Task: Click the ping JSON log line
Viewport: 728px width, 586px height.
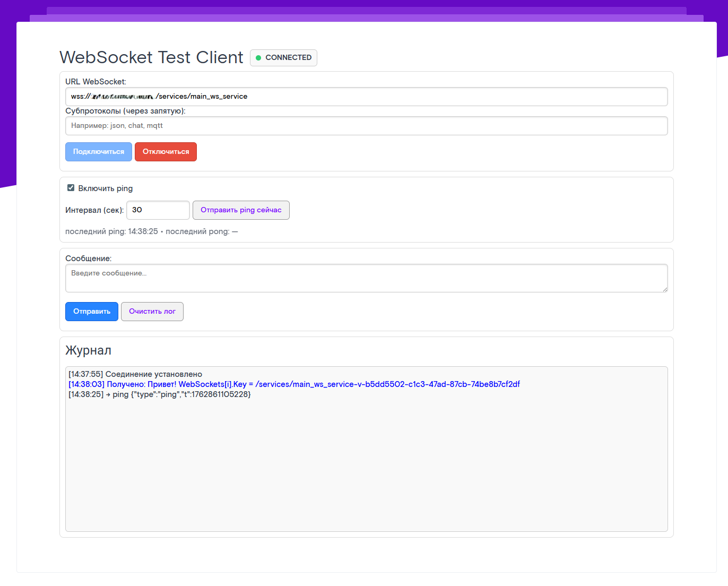Action: click(x=160, y=394)
